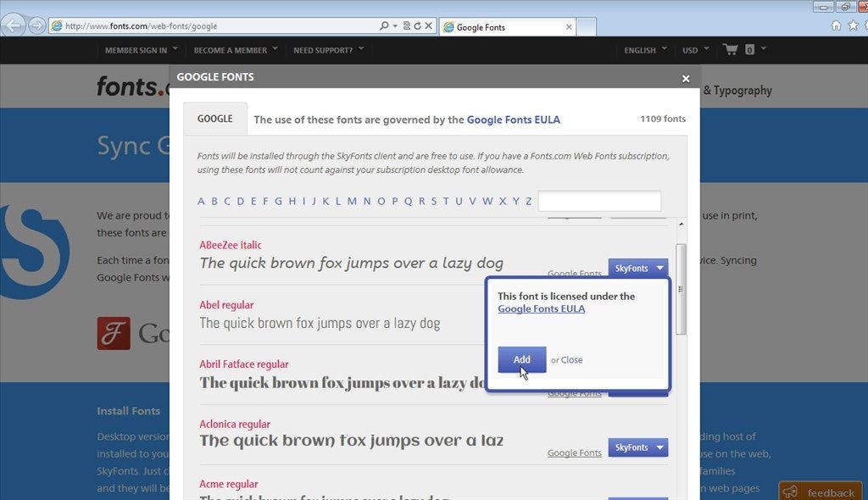Click Google Fonts link in Aclonica row

pyautogui.click(x=574, y=453)
